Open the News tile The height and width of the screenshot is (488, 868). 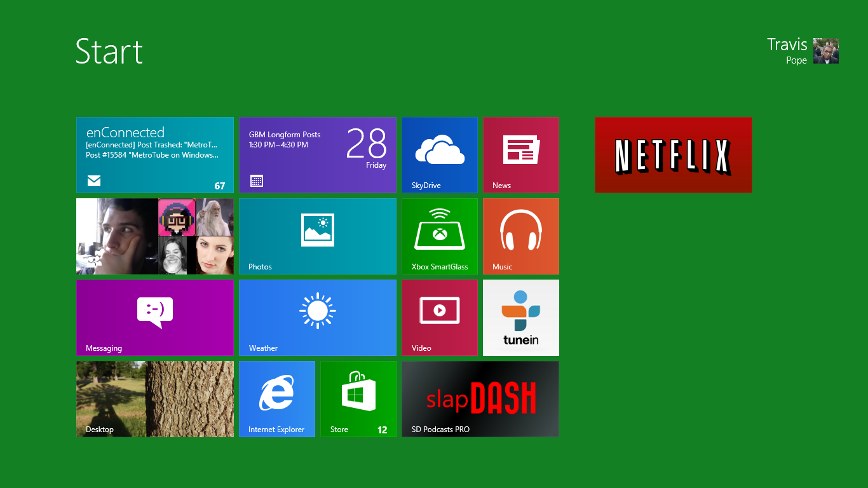click(x=521, y=155)
